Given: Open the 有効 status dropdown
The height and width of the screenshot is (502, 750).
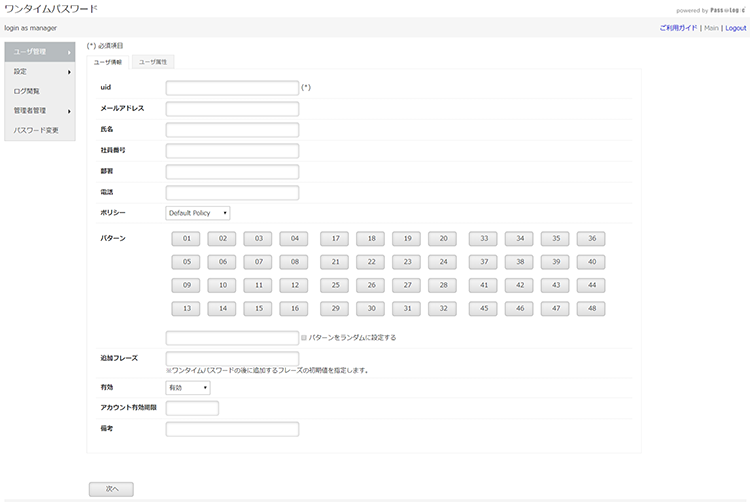Looking at the screenshot, I should (188, 388).
